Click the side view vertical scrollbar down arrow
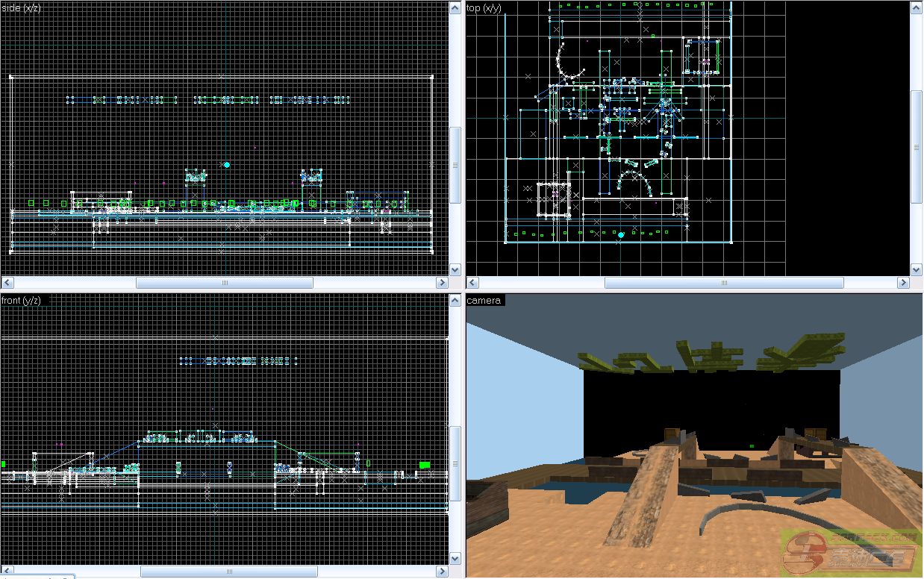 pyautogui.click(x=455, y=269)
